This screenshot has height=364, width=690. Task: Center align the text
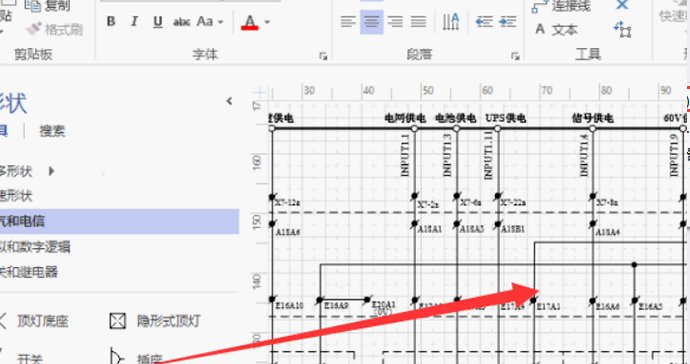point(371,22)
